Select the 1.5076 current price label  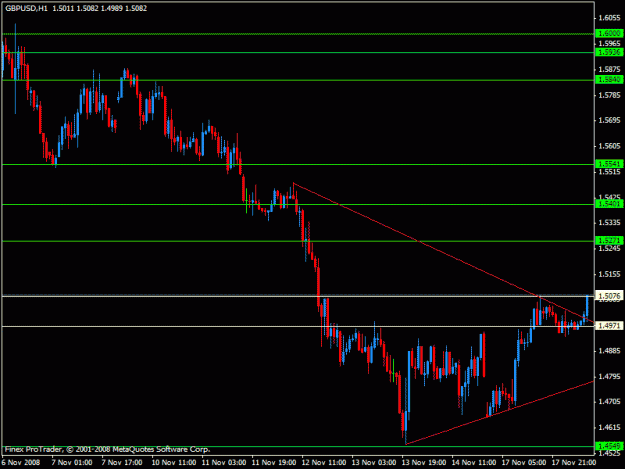(x=609, y=296)
